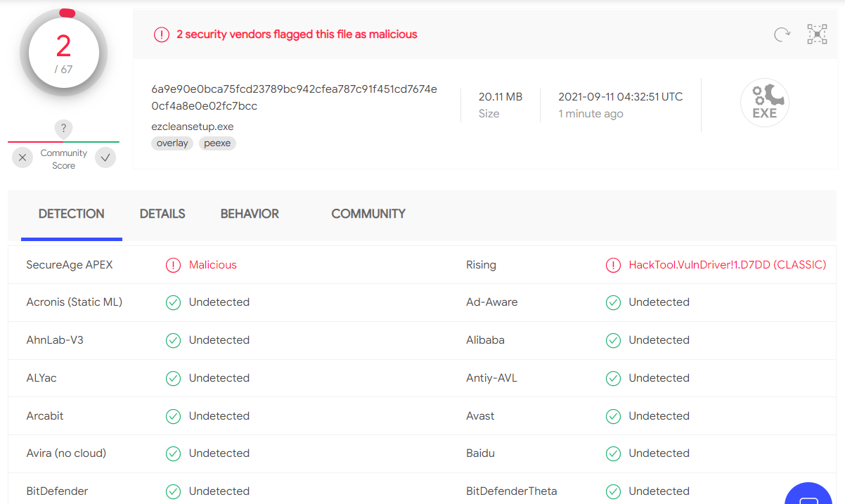Click the EXE file type icon

(x=765, y=103)
